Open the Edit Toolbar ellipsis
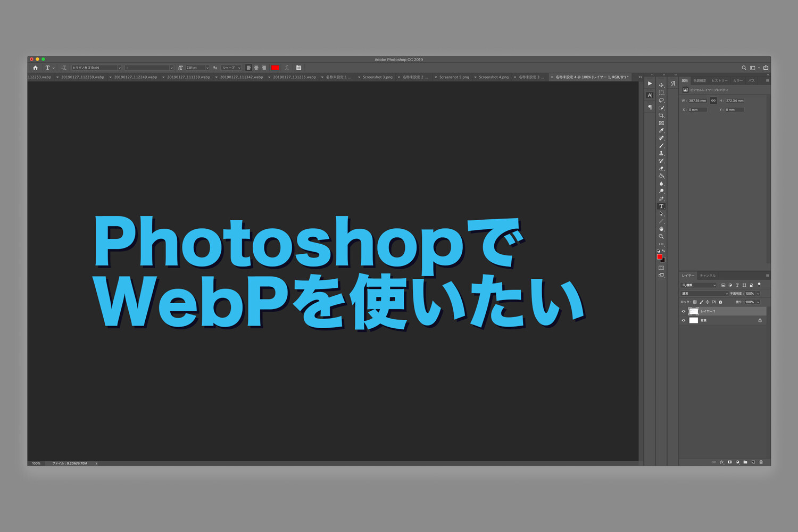798x532 pixels. (x=661, y=244)
